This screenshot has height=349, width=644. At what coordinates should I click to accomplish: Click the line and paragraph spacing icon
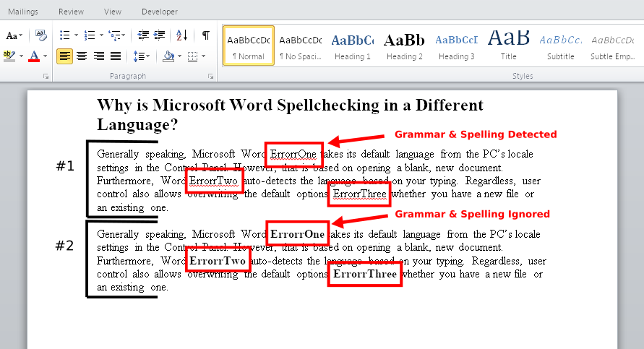(x=138, y=56)
